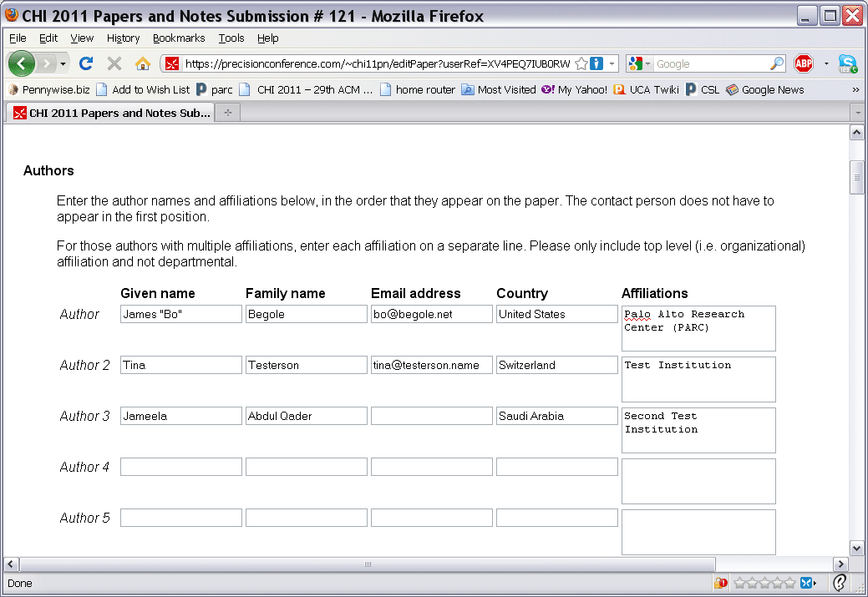Screen dimensions: 868x597
Task: Open the View menu
Action: (x=82, y=38)
